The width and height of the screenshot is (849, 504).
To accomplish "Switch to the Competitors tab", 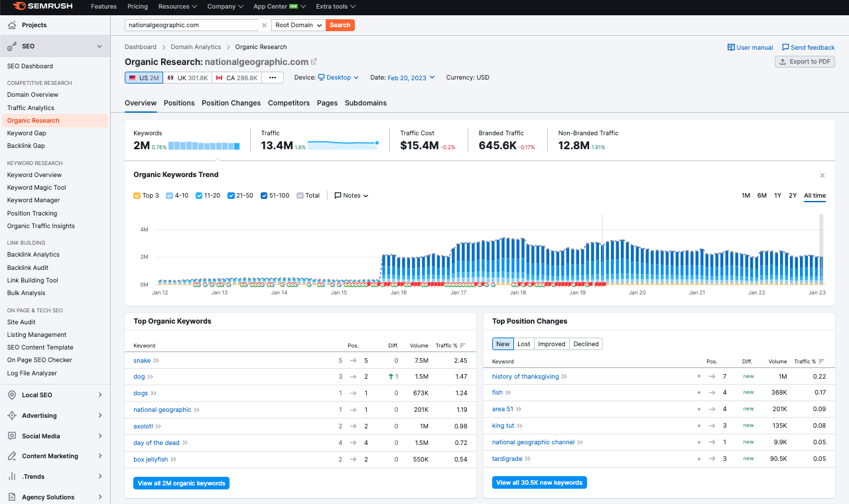I will (289, 103).
